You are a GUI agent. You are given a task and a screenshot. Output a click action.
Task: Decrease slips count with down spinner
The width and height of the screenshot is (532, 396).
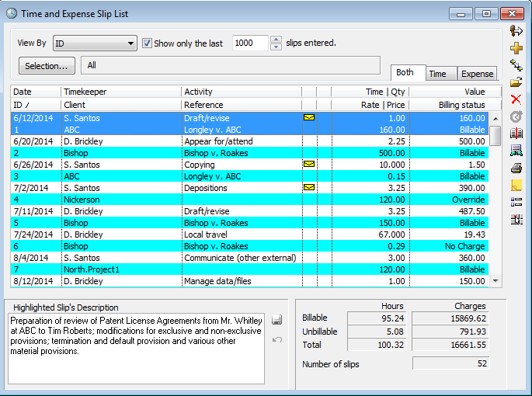coord(276,47)
